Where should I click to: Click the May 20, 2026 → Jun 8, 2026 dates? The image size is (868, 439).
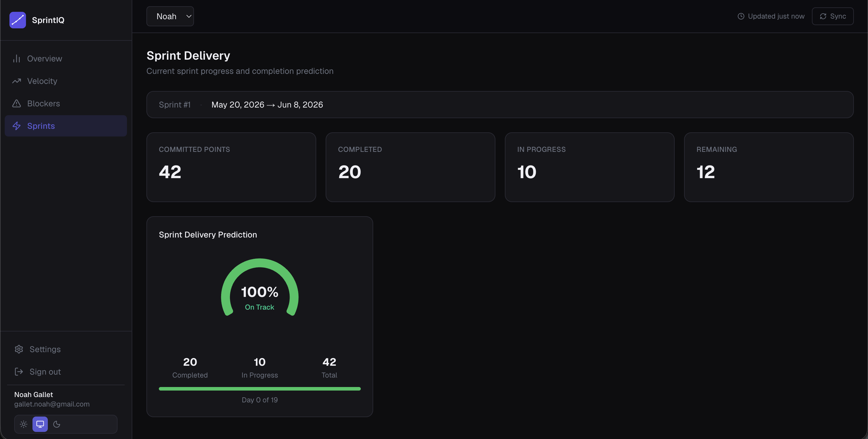tap(267, 105)
